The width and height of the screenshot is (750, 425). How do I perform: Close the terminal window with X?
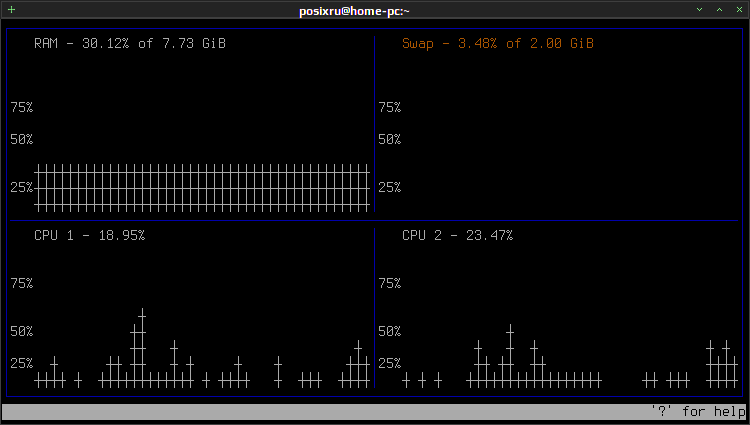pos(739,10)
